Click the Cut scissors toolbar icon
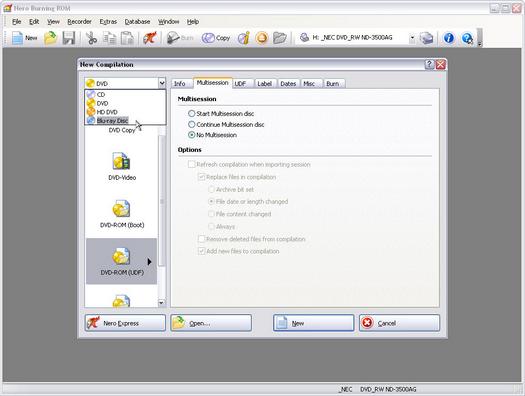The width and height of the screenshot is (525, 396). pyautogui.click(x=91, y=38)
